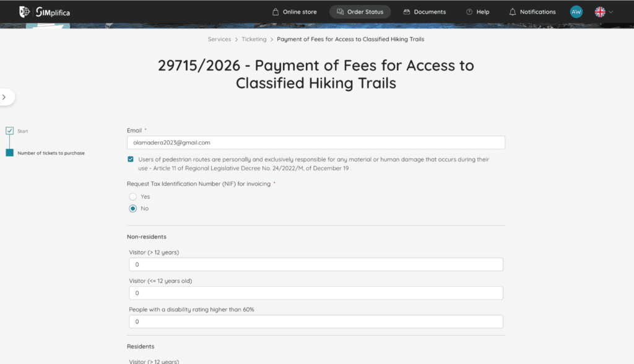Click the Help question mark icon

(x=469, y=12)
